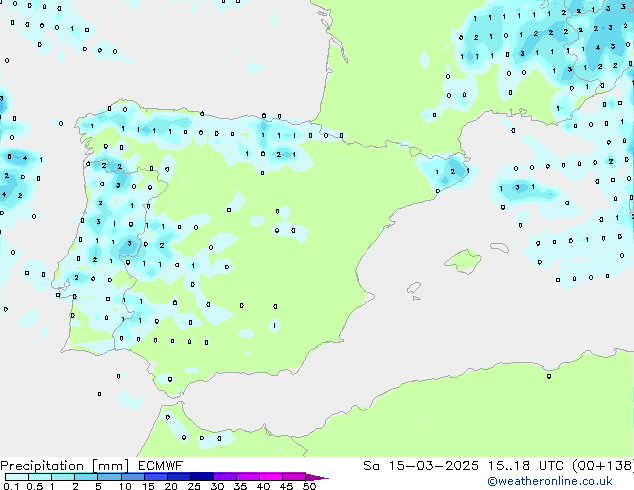Click the Mallorca island on the map
This screenshot has width=634, height=490.
coord(463,261)
